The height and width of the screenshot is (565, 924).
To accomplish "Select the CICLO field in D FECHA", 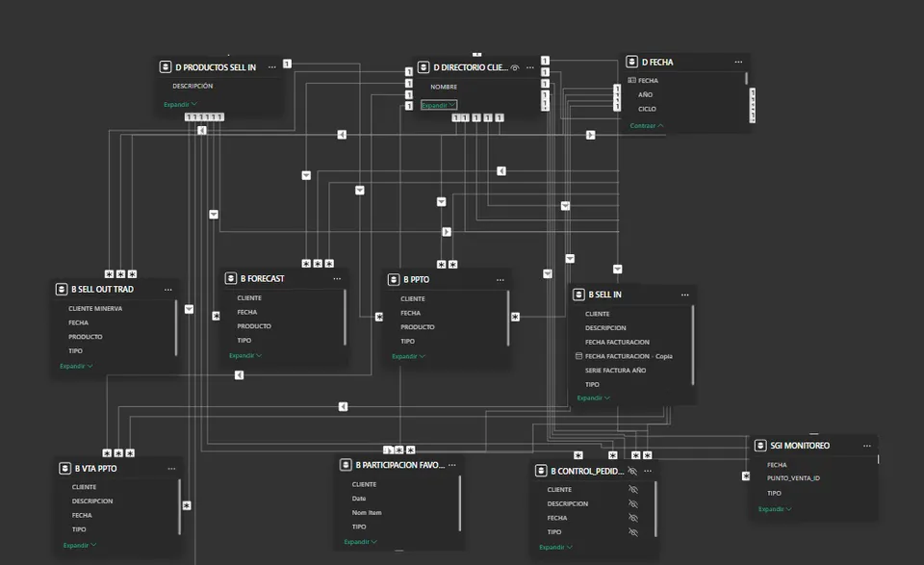I will tap(647, 109).
